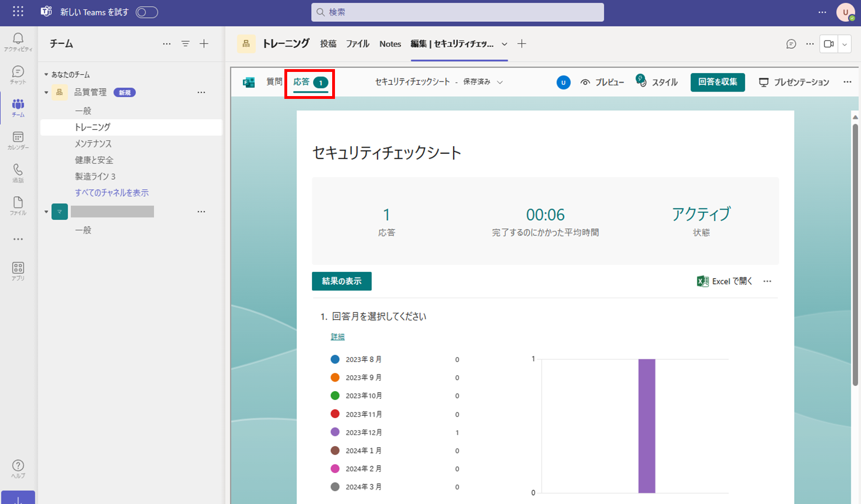This screenshot has height=504, width=861.
Task: Click the video meeting camera icon
Action: point(828,44)
